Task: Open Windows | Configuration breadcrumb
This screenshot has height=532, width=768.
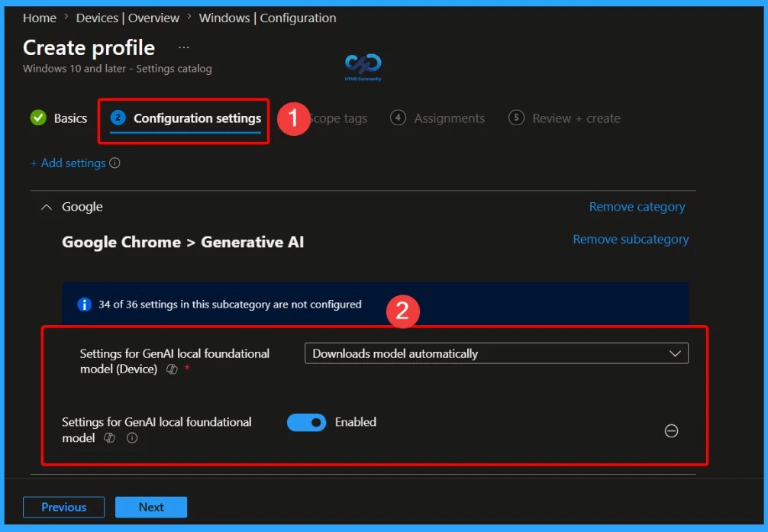Action: click(267, 18)
